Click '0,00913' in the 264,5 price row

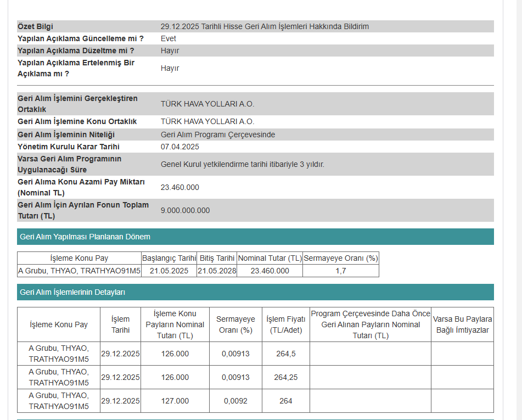pyautogui.click(x=235, y=354)
